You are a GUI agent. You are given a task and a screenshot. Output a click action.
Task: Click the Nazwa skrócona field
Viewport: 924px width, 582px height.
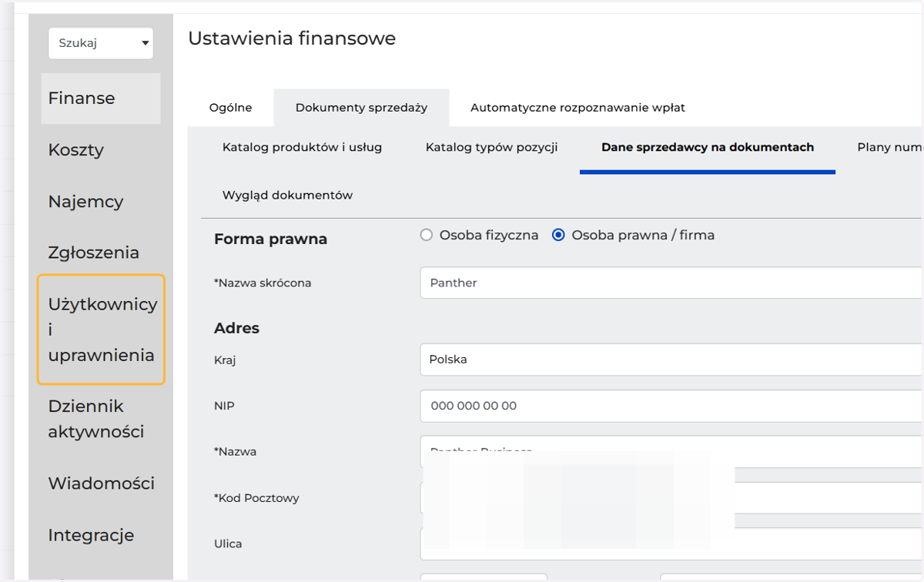671,283
